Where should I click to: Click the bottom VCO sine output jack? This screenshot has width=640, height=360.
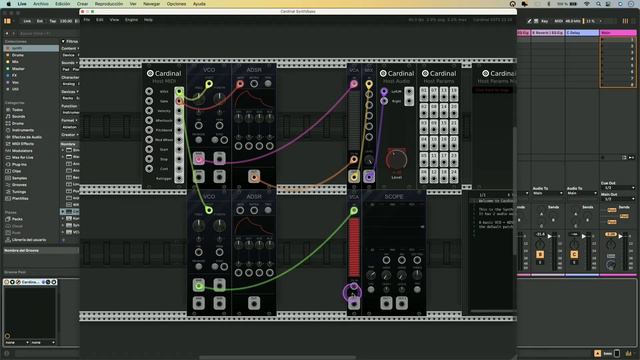(x=199, y=286)
